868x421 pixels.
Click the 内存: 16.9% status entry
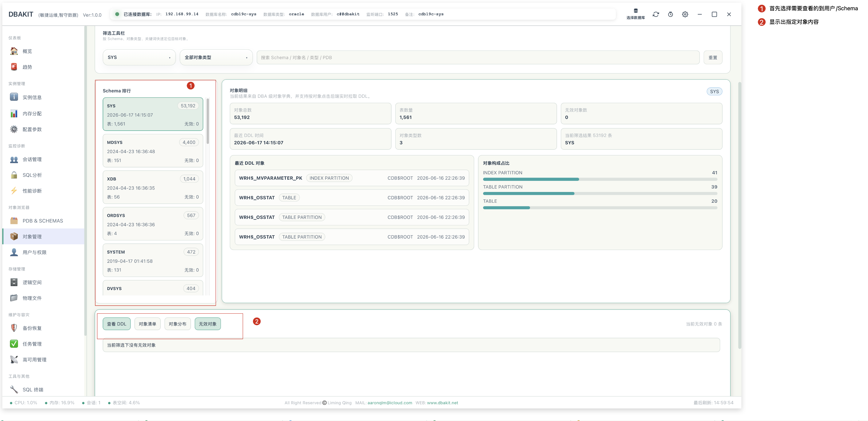pyautogui.click(x=60, y=403)
